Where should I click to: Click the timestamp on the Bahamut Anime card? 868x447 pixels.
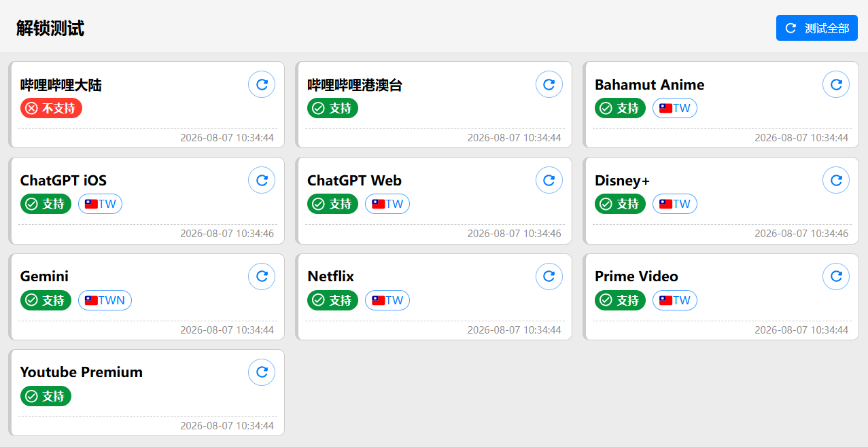801,138
